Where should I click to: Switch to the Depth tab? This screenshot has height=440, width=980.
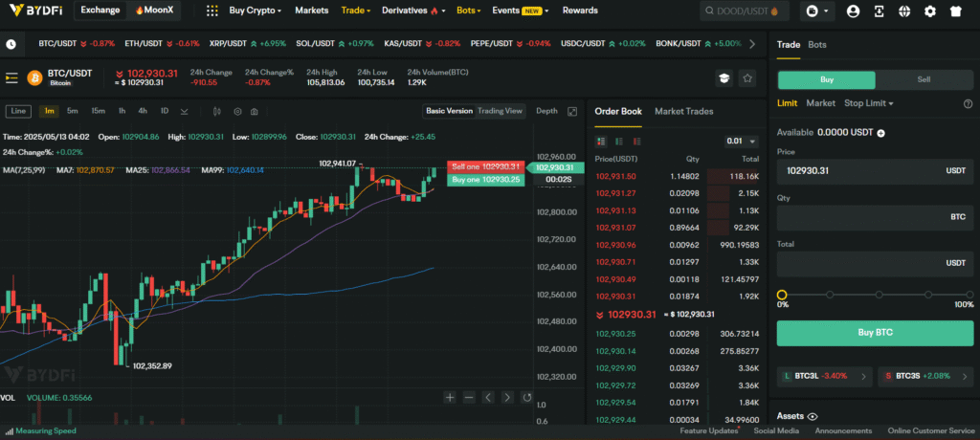546,111
